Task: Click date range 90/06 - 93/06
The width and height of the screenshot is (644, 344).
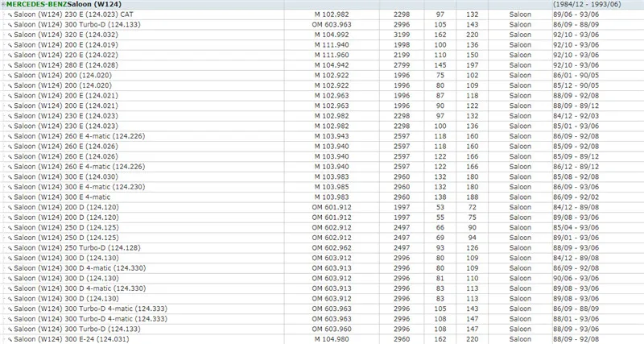Action: tap(576, 279)
